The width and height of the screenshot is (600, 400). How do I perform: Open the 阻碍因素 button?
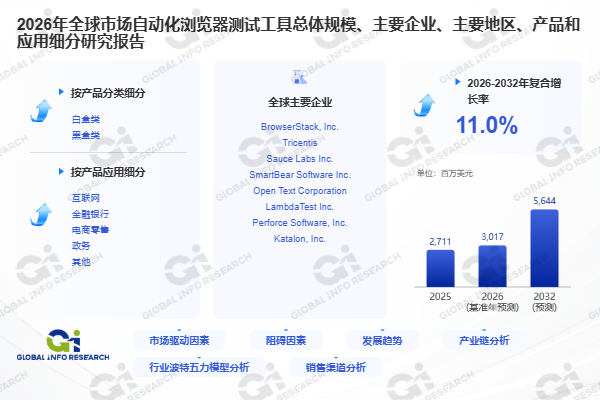coord(286,340)
